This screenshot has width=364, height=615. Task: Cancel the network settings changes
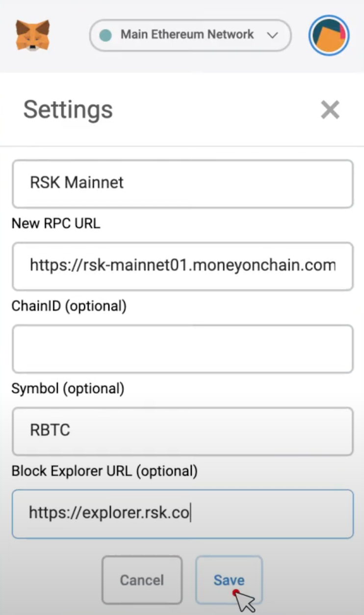(x=142, y=580)
